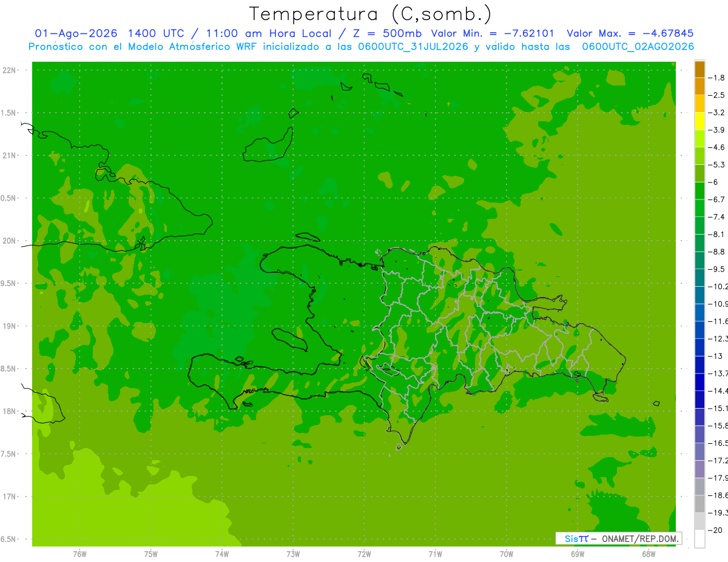Click the "-13" colorbar value
The image size is (728, 562).
coord(715,356)
